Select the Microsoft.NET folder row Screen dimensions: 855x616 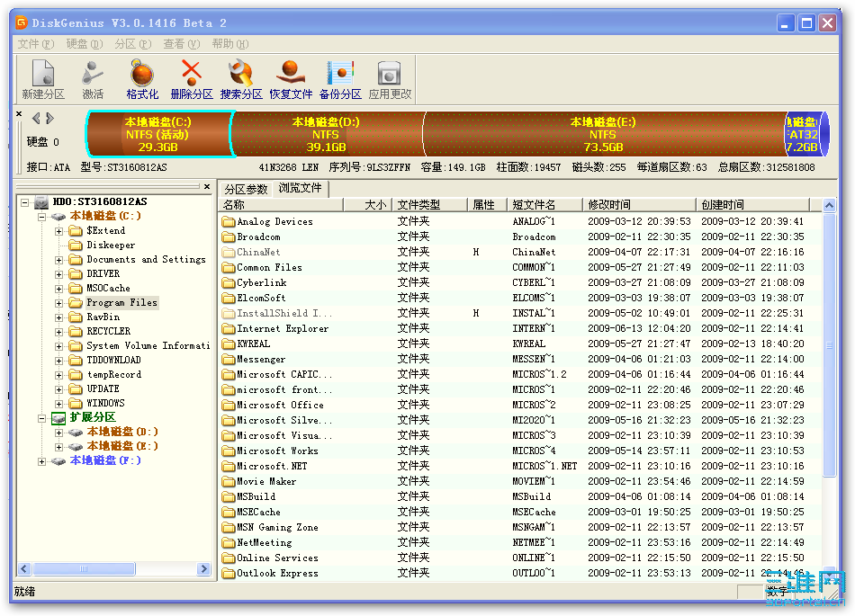tap(521, 466)
